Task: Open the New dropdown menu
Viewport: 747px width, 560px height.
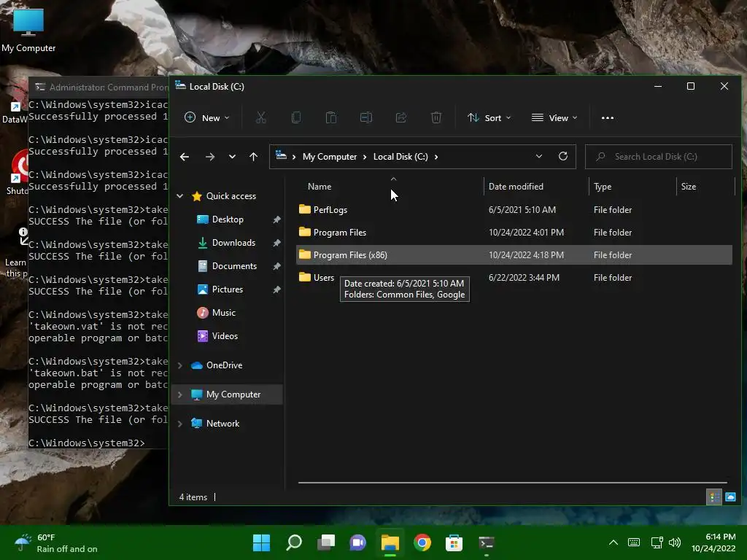Action: click(206, 117)
